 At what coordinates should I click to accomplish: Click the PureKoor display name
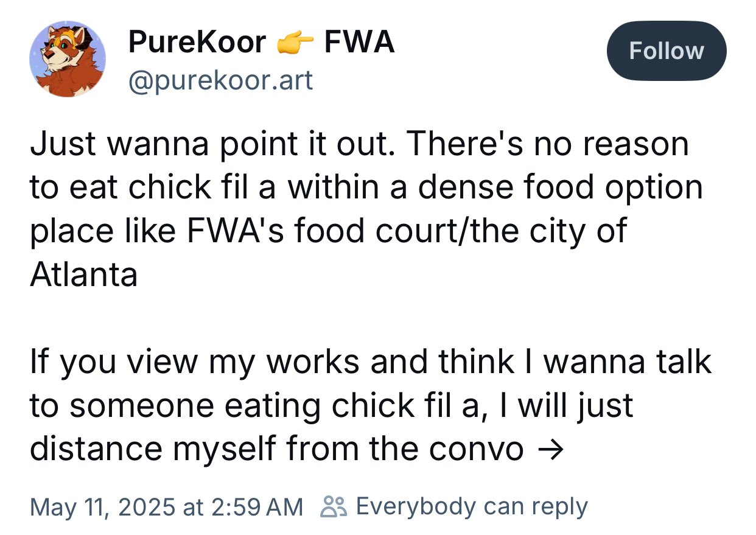197,43
